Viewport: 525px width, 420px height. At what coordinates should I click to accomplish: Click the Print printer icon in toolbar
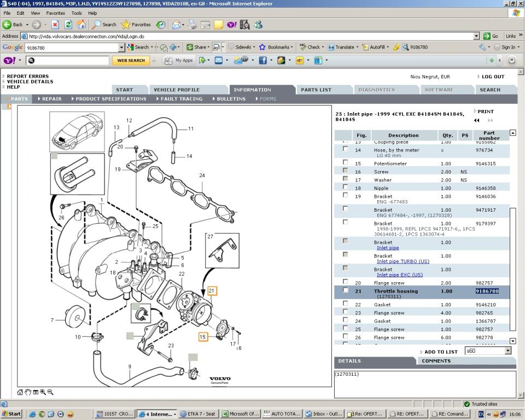coord(192,25)
